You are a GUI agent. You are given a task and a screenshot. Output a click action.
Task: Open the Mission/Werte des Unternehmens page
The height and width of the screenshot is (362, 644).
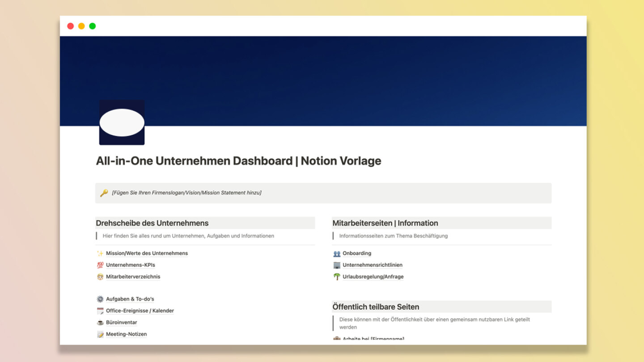(147, 253)
